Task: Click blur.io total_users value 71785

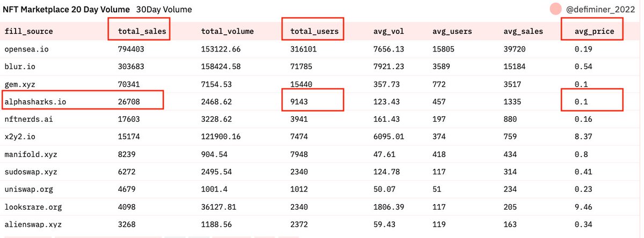Action: coord(302,67)
